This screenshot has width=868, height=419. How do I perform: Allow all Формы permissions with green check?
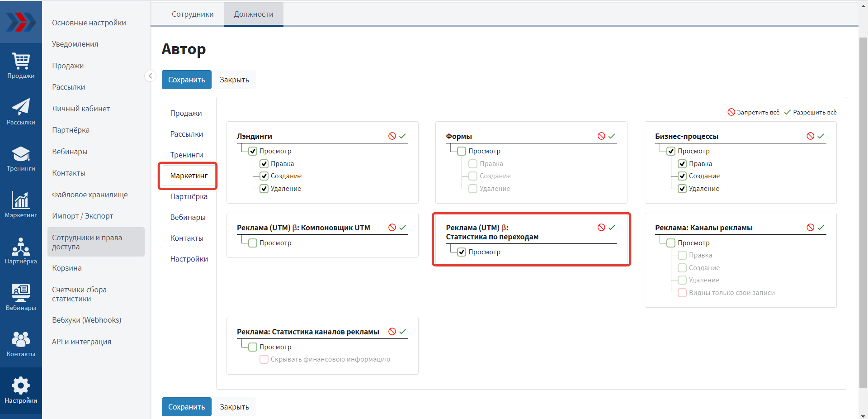612,136
